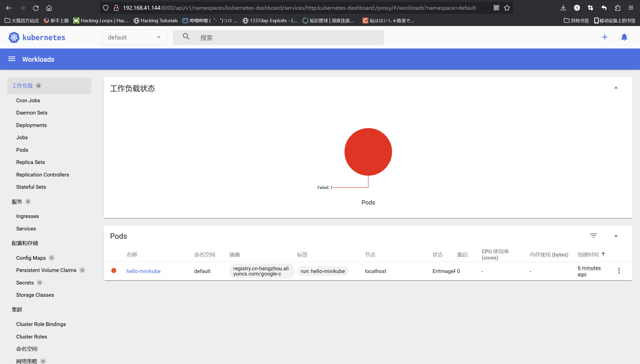
Task: Click the plus create resource icon
Action: click(604, 37)
